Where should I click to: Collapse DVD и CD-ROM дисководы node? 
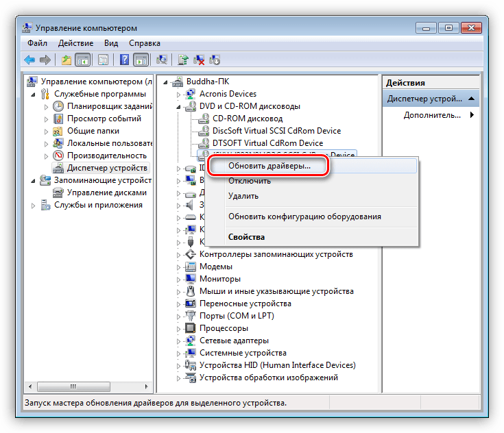pyautogui.click(x=178, y=107)
